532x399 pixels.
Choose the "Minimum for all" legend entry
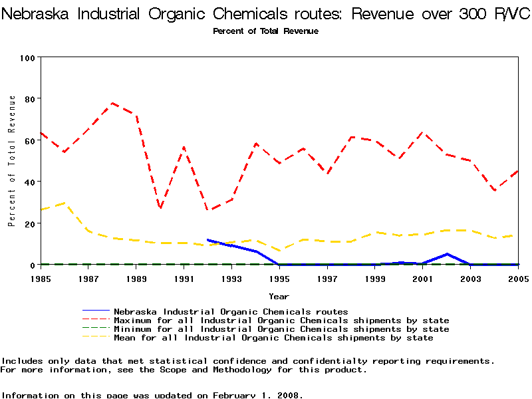tap(281, 329)
